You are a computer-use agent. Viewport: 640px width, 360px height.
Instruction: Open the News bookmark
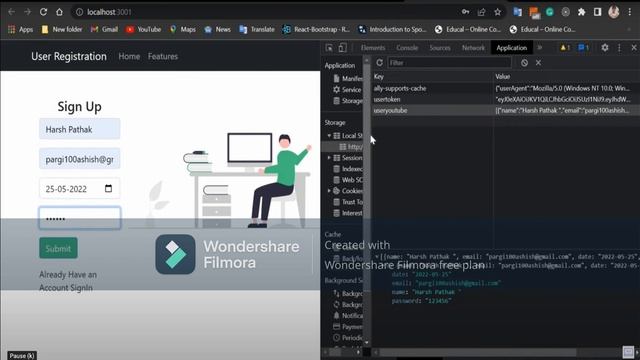(218, 29)
